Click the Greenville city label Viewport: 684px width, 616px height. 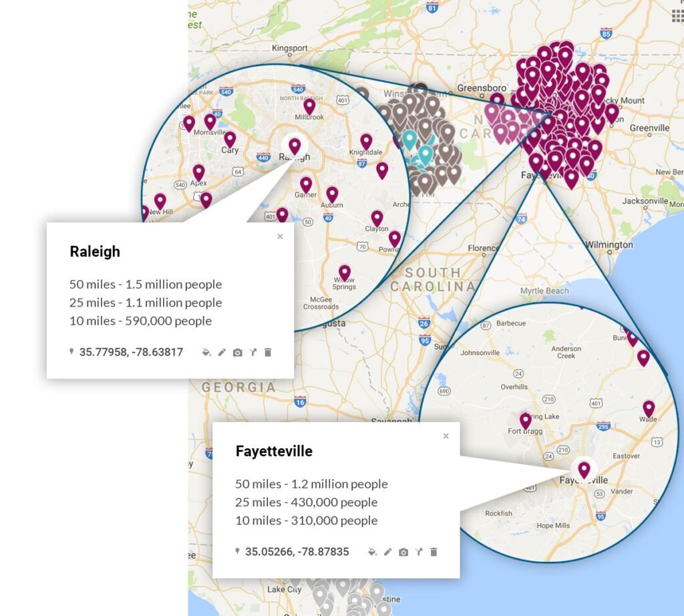click(x=649, y=128)
